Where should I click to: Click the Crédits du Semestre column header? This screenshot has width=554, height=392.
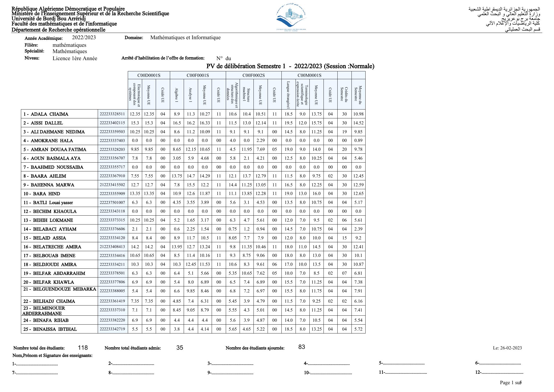point(344,95)
